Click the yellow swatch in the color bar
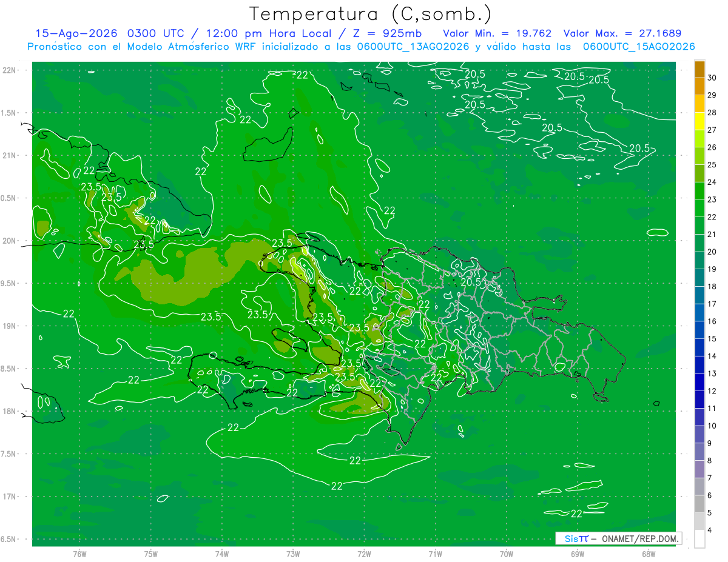Viewport: 728px width, 562px height. pos(699,121)
